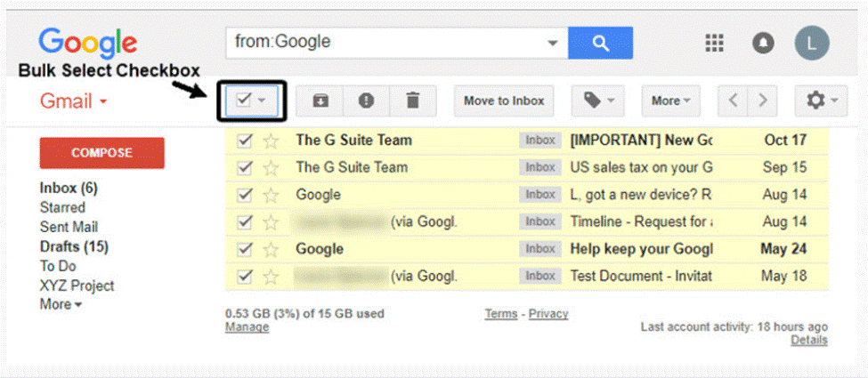Click the Archive icon in toolbar

point(320,101)
